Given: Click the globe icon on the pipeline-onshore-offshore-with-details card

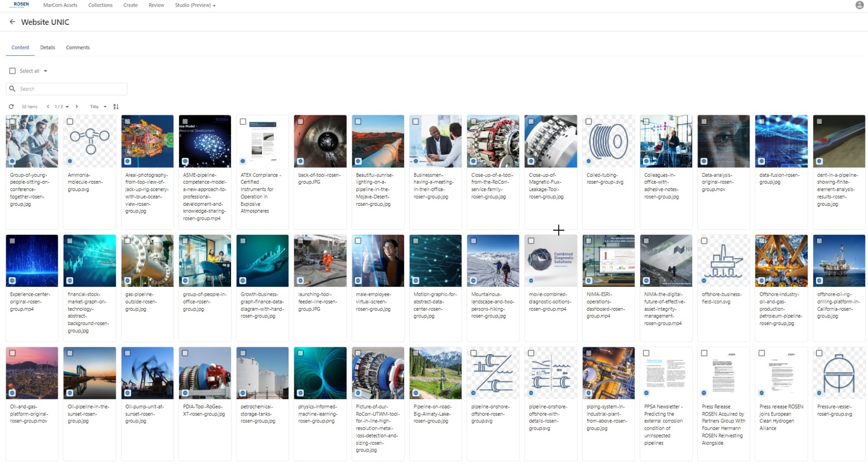Looking at the screenshot, I should (x=531, y=393).
